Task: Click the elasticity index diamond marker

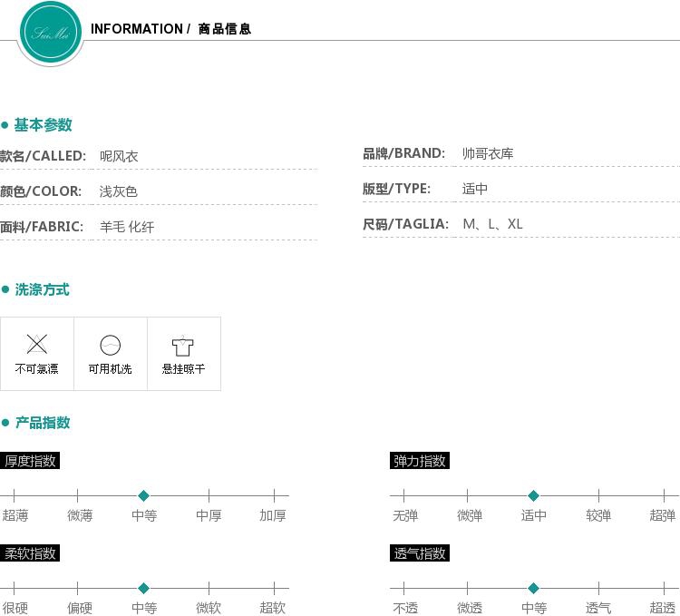Action: pos(533,496)
